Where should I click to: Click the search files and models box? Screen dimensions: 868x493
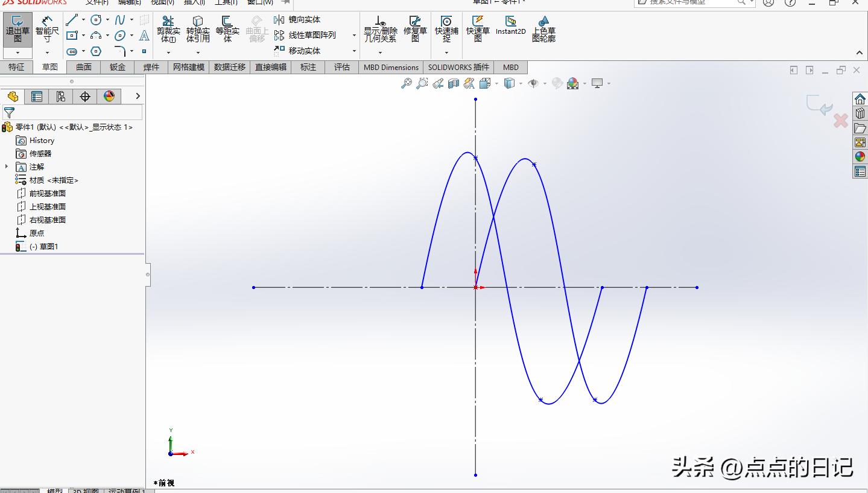[694, 3]
